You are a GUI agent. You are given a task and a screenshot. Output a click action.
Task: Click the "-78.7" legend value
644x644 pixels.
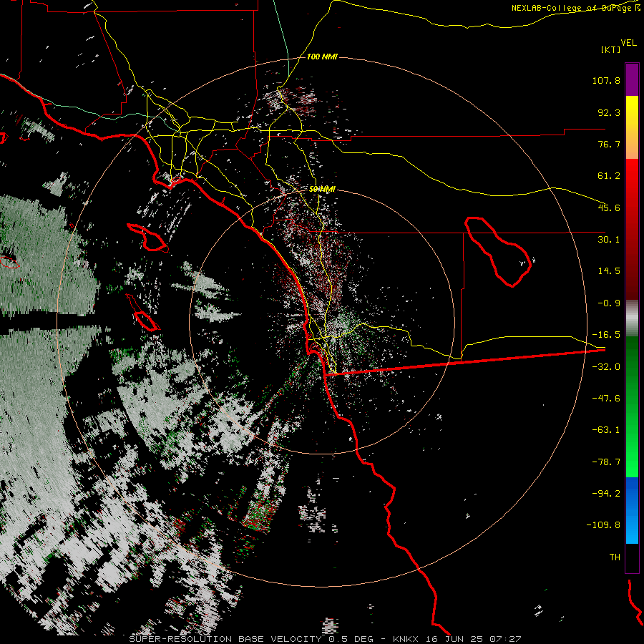(606, 462)
